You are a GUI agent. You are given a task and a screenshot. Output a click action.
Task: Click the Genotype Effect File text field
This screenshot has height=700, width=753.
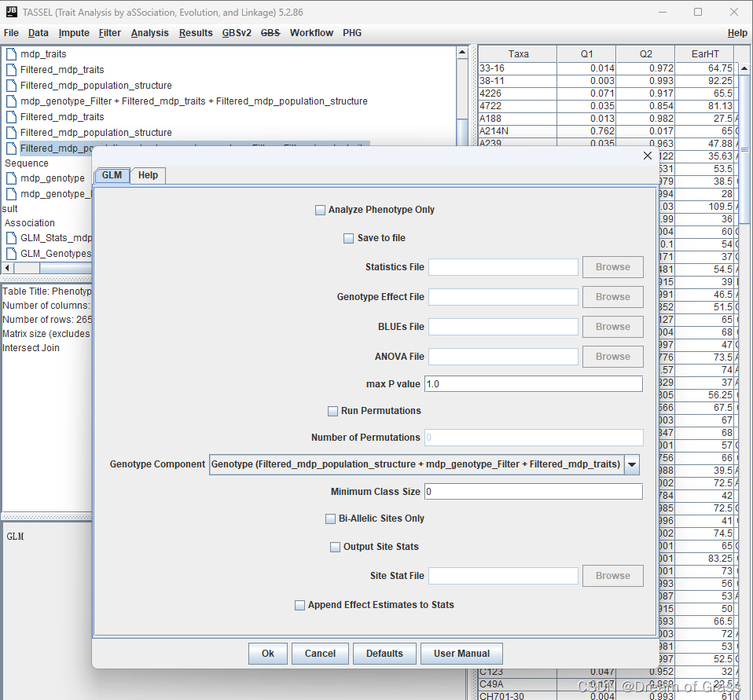click(503, 297)
